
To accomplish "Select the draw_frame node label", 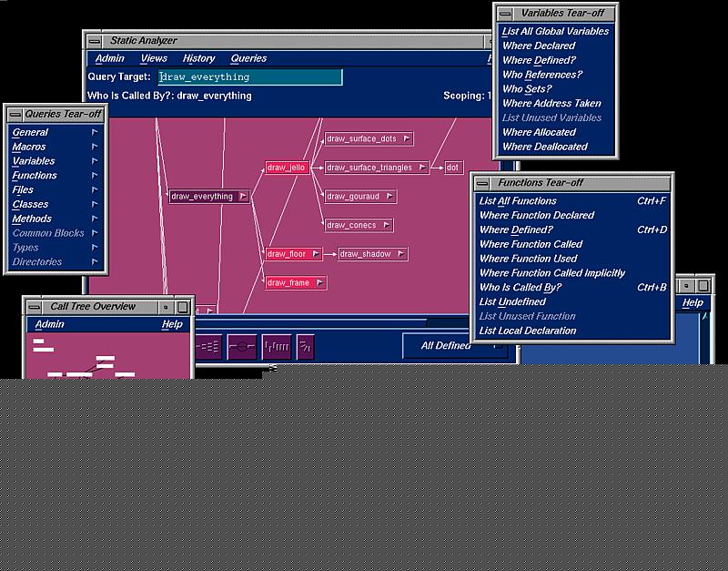I will (288, 283).
